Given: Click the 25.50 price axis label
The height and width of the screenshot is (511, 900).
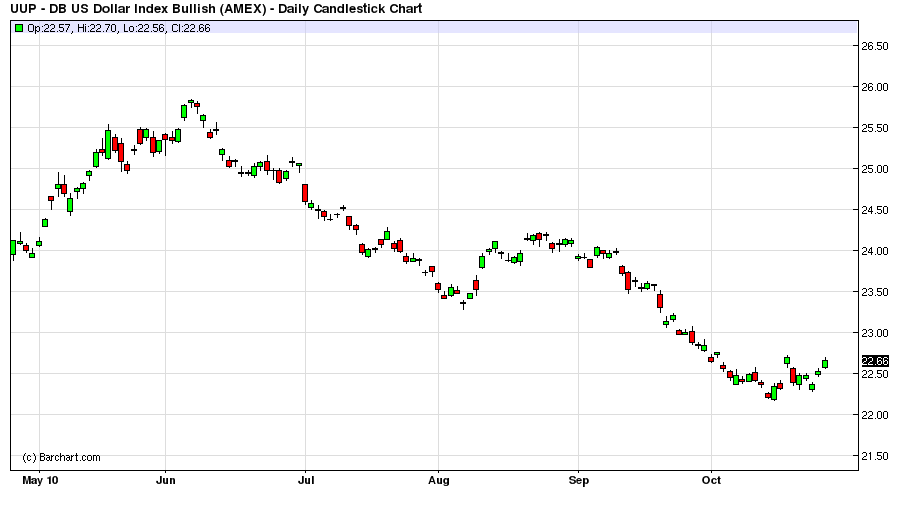Looking at the screenshot, I should pos(874,128).
